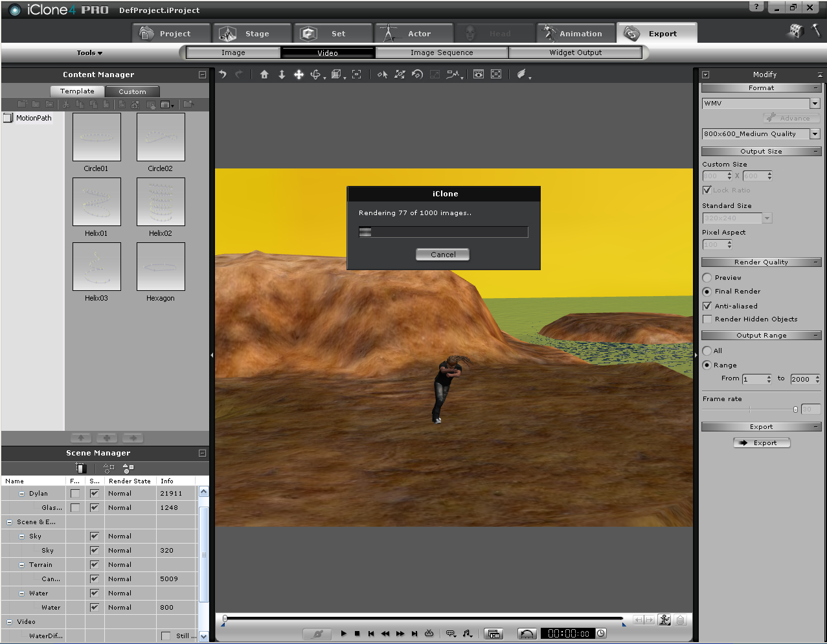Switch to the Animation tab

pos(575,34)
